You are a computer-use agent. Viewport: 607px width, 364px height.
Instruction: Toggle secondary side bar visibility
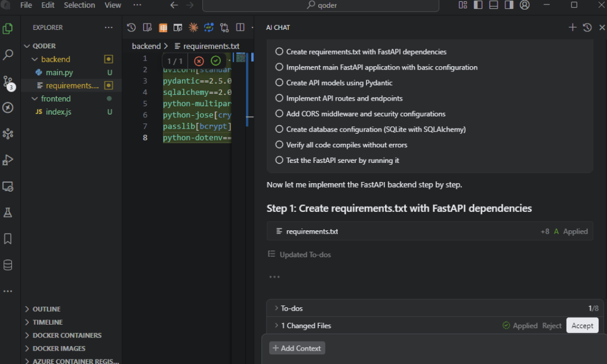pyautogui.click(x=509, y=5)
